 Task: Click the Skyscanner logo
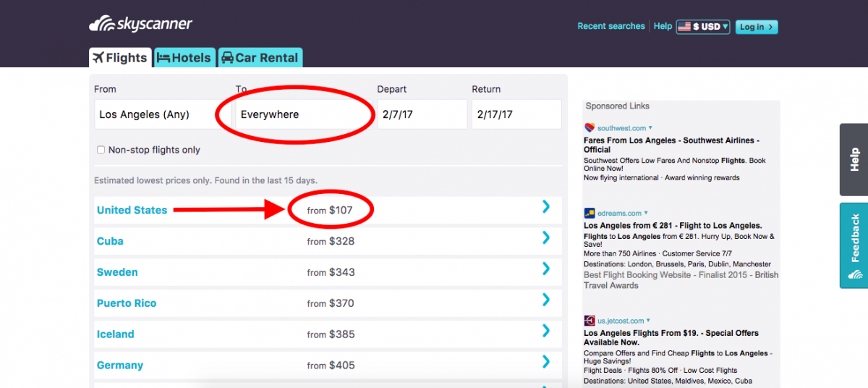pyautogui.click(x=140, y=25)
